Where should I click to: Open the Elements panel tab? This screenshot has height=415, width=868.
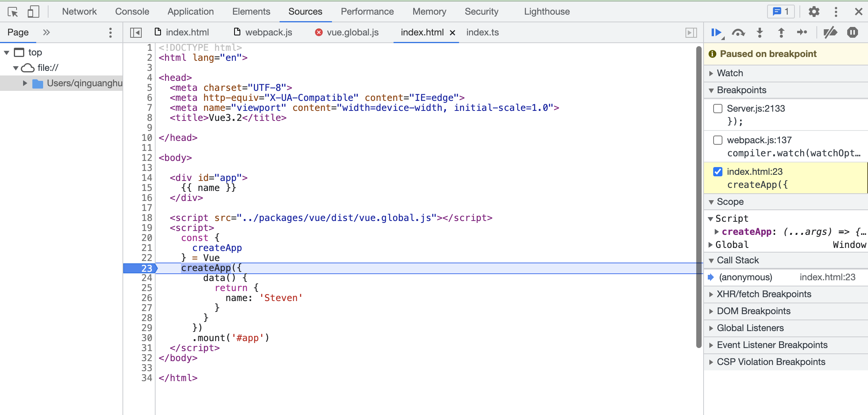251,12
